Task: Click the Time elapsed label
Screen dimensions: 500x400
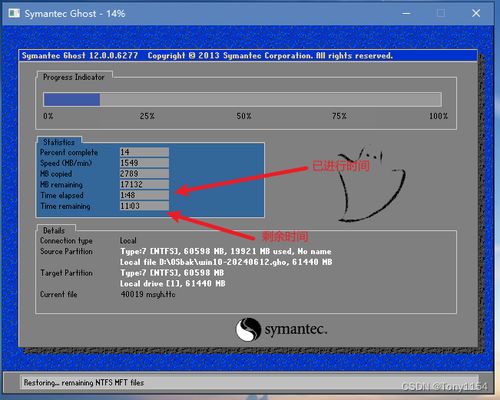Action: [x=62, y=195]
